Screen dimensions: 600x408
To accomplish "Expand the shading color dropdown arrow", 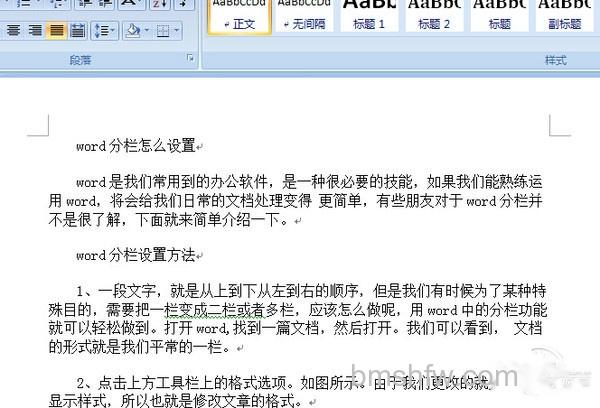I will click(x=147, y=30).
